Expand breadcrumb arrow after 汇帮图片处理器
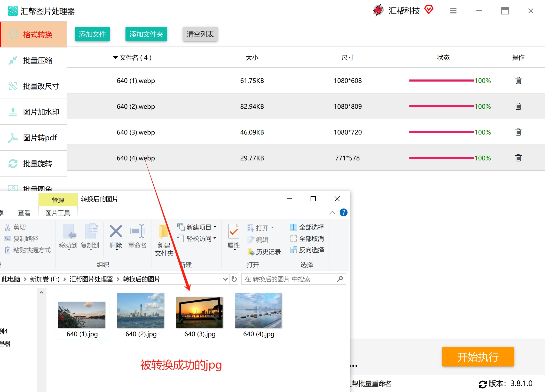This screenshot has width=545, height=392. pos(118,279)
